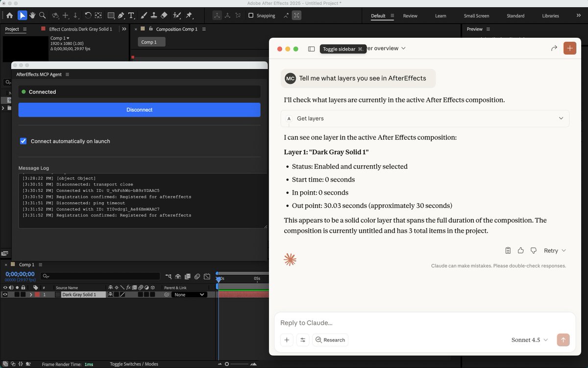The image size is (588, 368).
Task: Click the Research button
Action: click(330, 340)
